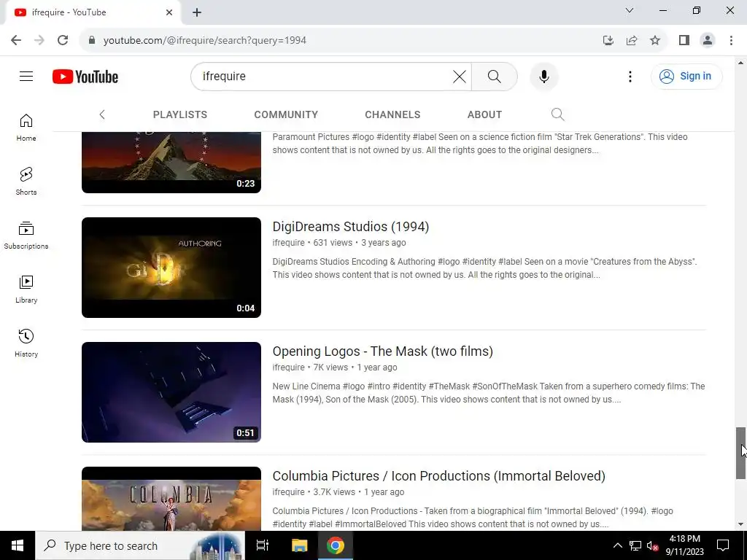Open the muted volume tray icon
747x560 pixels.
[652, 545]
